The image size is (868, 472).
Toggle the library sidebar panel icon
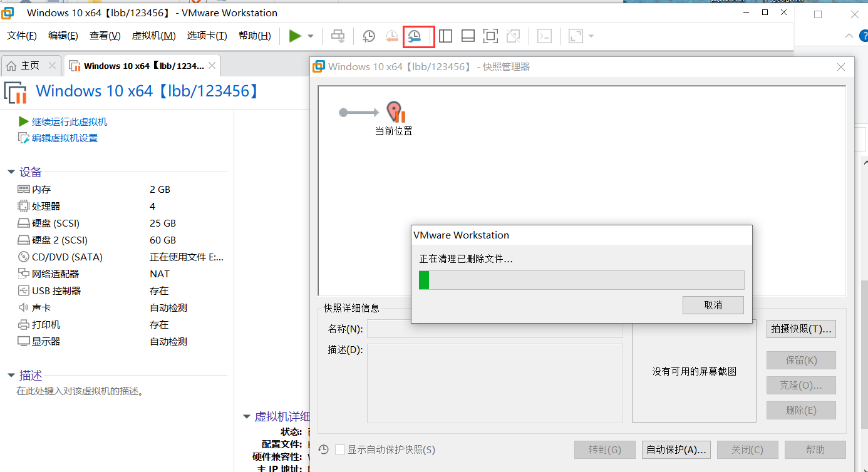[x=445, y=36]
